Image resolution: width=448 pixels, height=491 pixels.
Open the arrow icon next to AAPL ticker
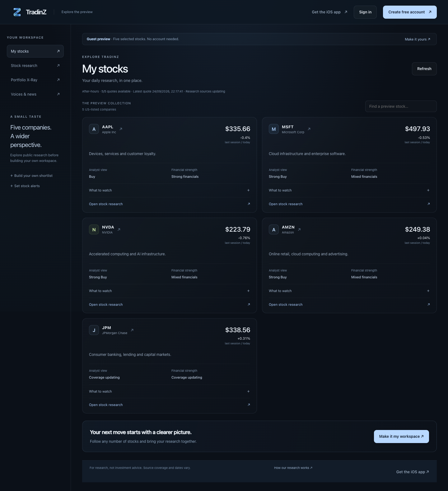pos(121,129)
